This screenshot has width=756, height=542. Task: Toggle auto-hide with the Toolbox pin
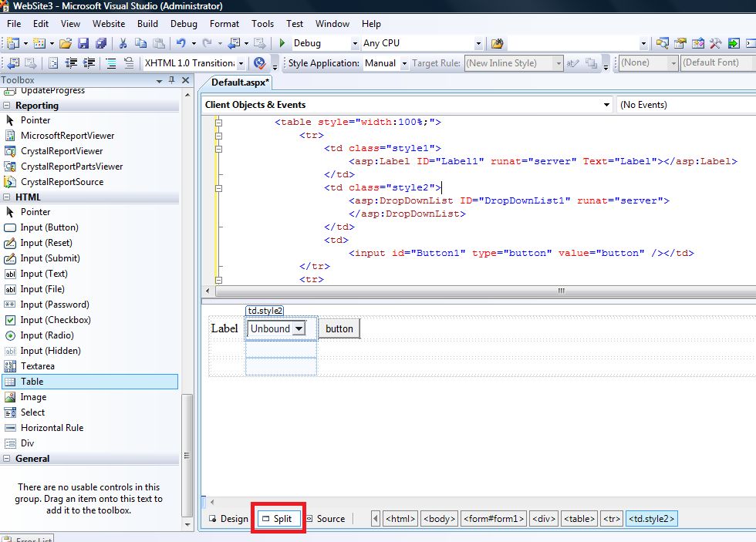point(174,79)
